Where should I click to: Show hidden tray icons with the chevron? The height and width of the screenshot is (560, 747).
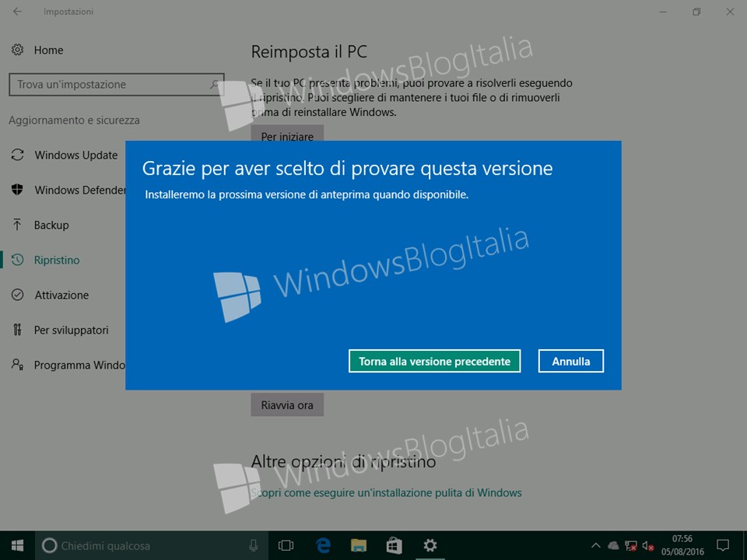coord(595,545)
